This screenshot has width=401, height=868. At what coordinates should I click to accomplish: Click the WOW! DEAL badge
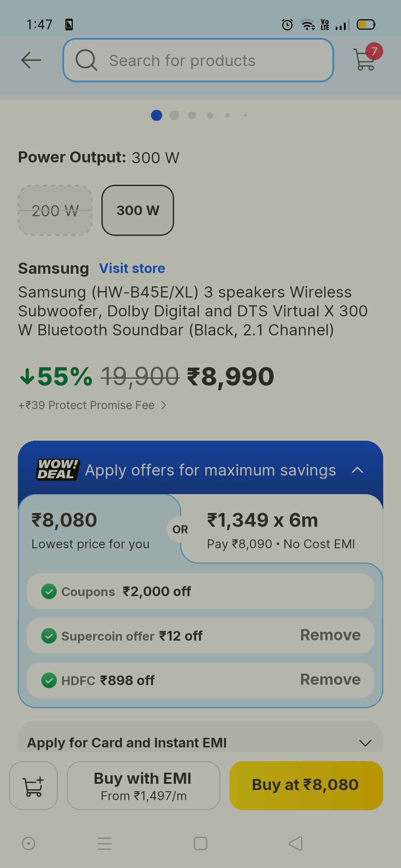click(x=56, y=470)
